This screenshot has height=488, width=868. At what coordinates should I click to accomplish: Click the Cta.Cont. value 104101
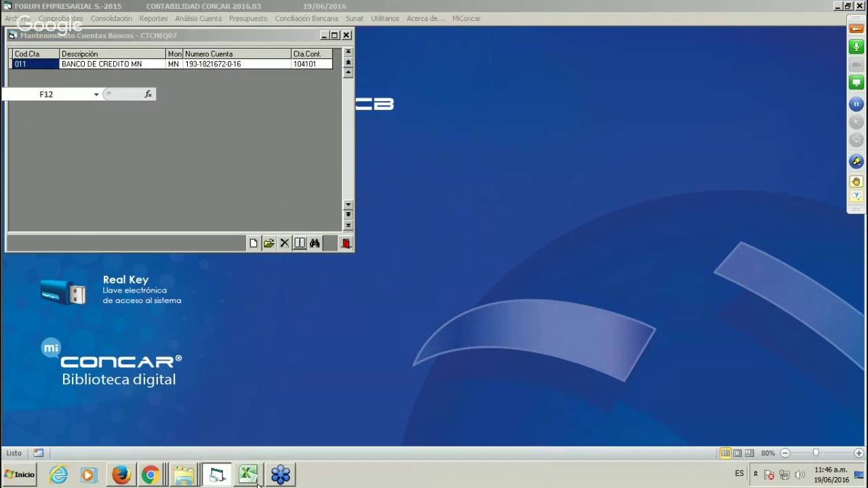pyautogui.click(x=311, y=64)
